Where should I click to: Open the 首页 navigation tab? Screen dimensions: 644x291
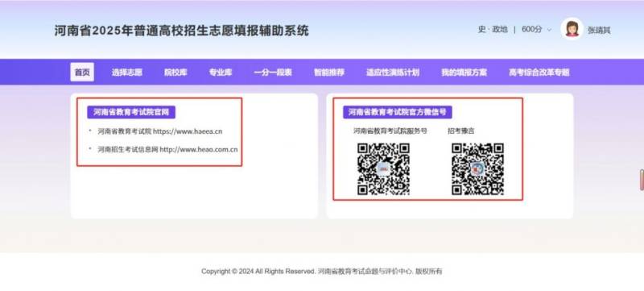(82, 73)
